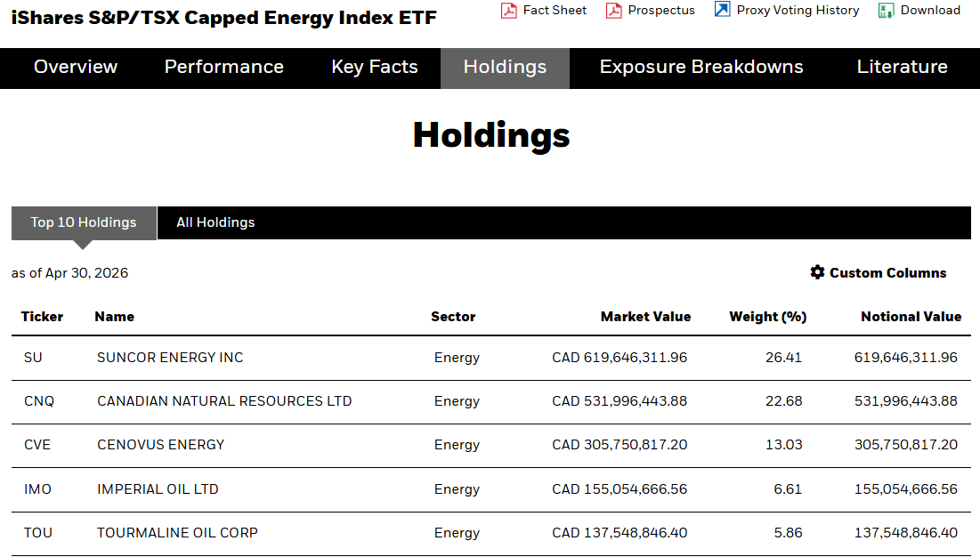Click the Custom Columns button
Image resolution: width=980 pixels, height=557 pixels.
(x=879, y=273)
